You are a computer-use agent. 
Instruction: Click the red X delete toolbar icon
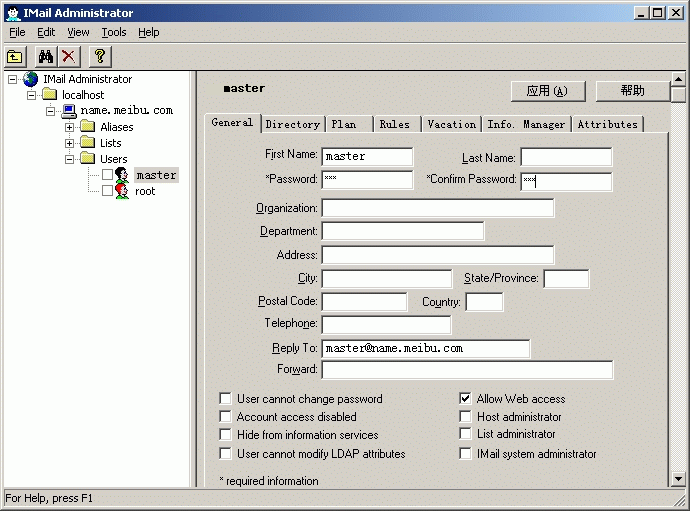68,57
